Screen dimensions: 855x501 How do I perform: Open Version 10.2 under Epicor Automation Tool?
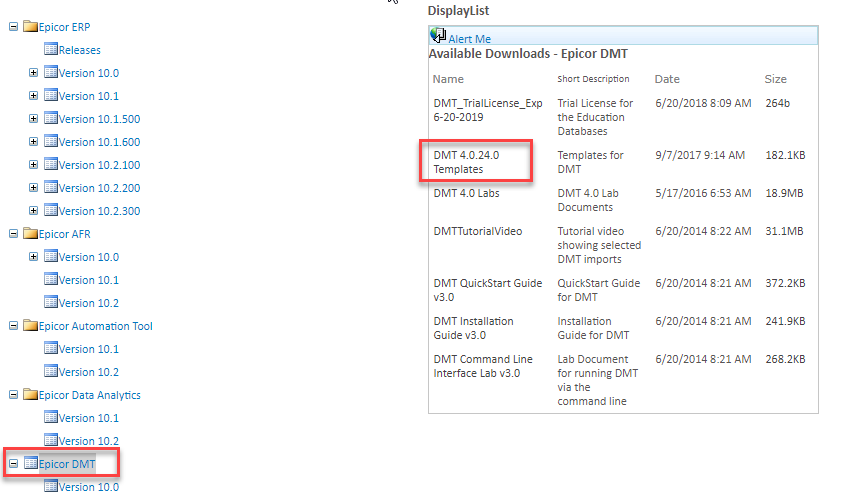coord(89,372)
